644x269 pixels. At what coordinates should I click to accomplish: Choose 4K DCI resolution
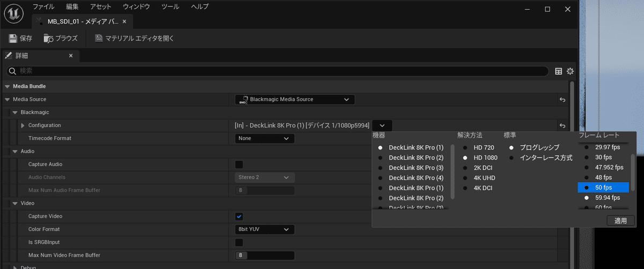479,188
